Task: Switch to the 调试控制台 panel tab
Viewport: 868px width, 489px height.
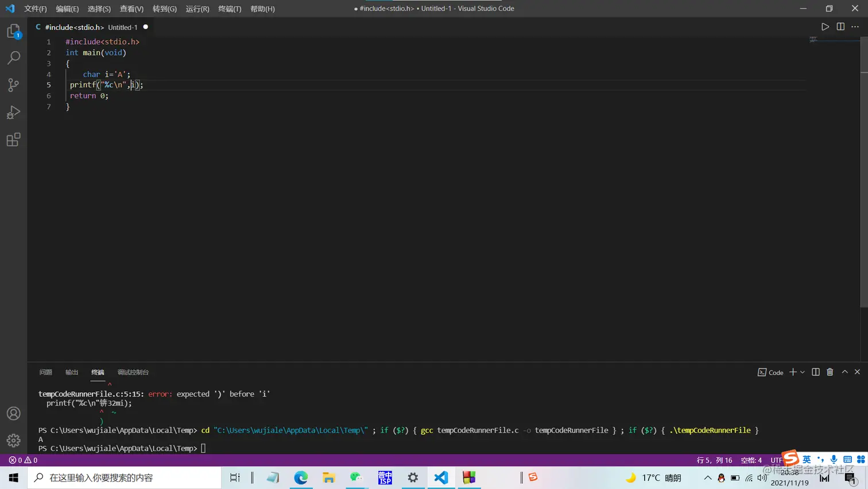Action: [133, 372]
